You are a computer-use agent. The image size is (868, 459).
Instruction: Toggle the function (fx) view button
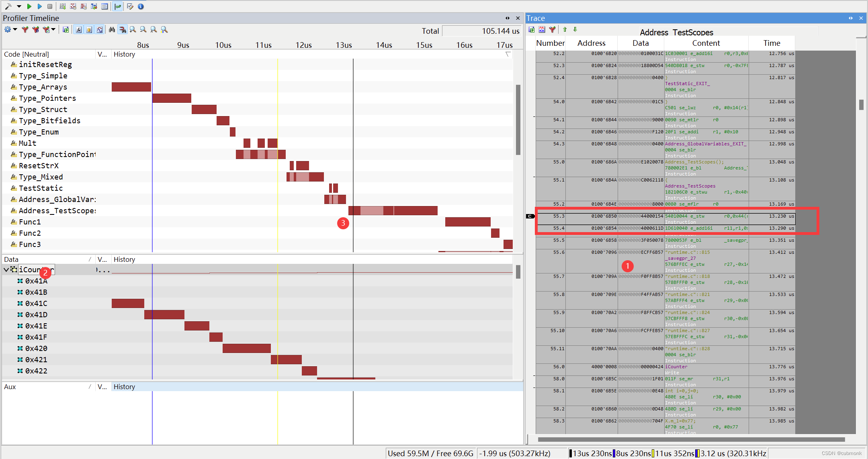tap(79, 29)
